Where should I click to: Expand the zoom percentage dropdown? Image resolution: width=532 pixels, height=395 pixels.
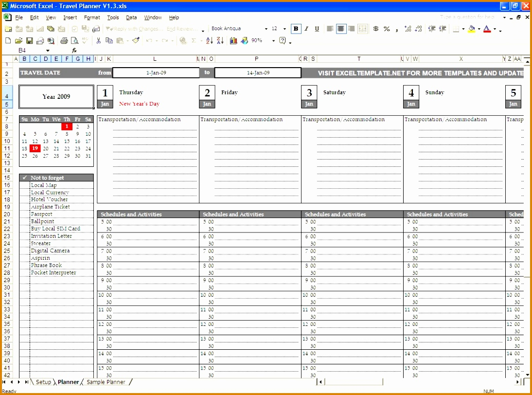click(273, 41)
